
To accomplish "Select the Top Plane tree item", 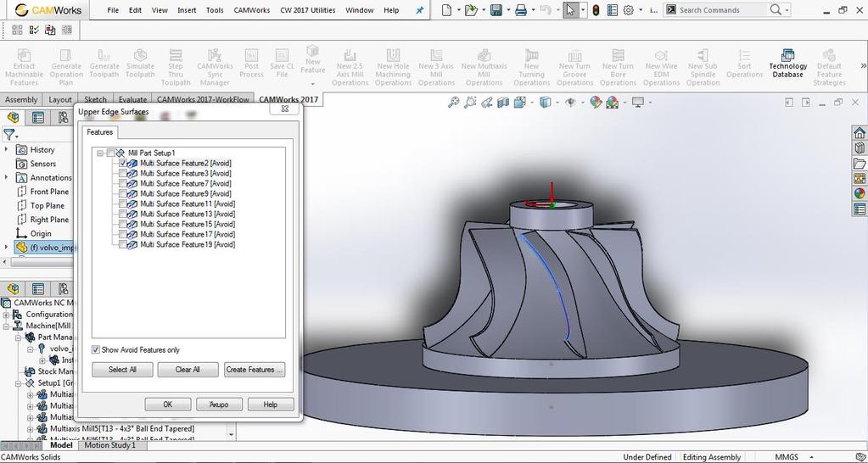I will pos(48,205).
